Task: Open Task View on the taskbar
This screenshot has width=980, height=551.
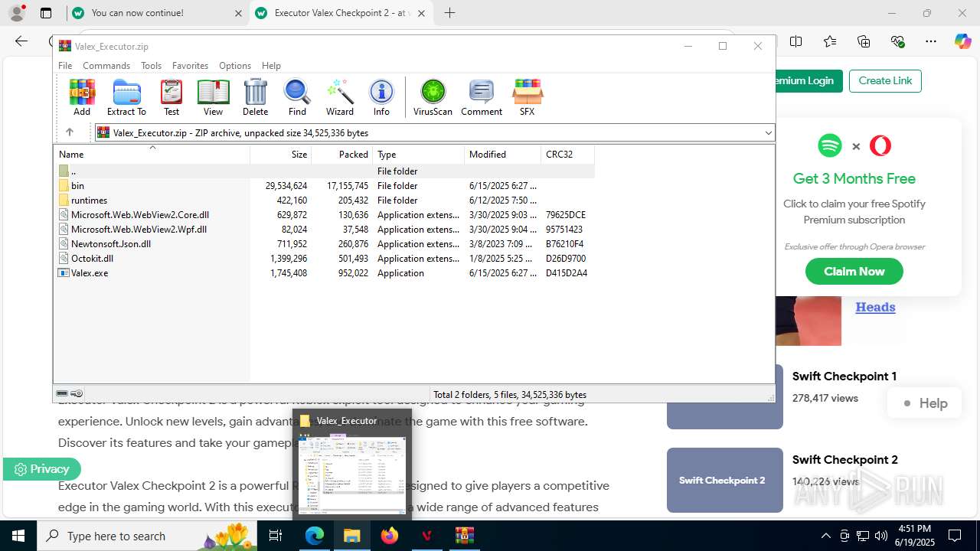Action: pyautogui.click(x=276, y=536)
